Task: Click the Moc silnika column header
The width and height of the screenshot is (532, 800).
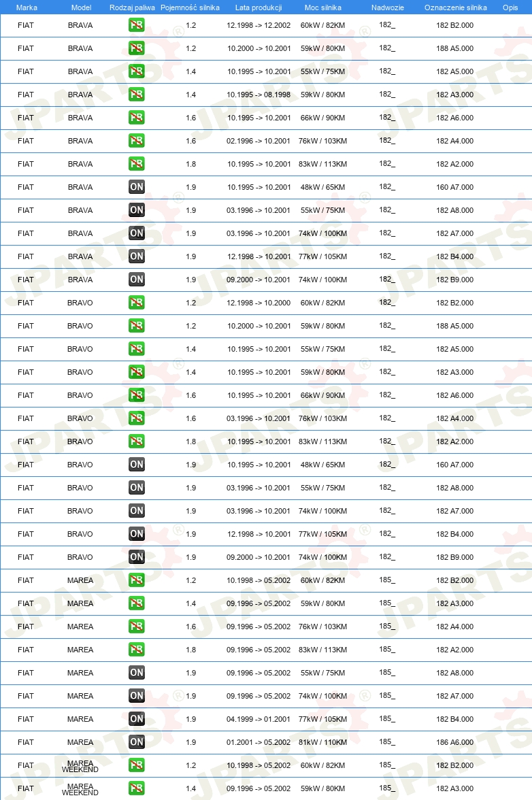Action: 323,7
